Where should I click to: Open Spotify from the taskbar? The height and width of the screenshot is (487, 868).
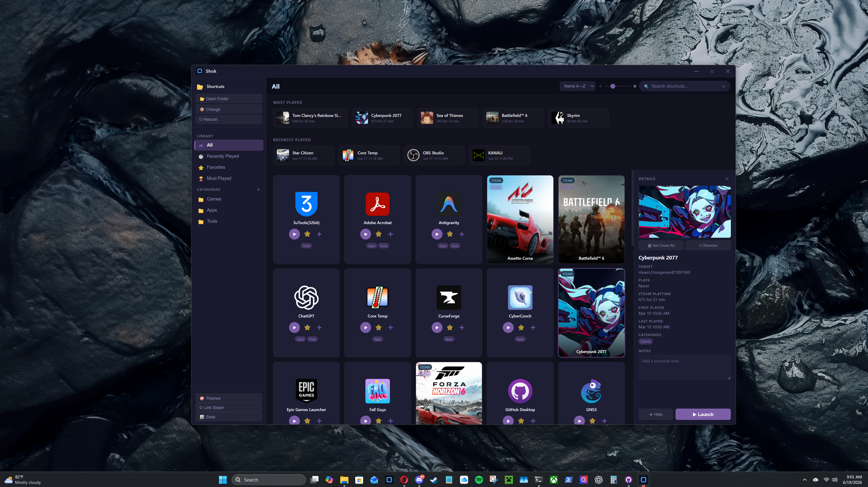coord(479,480)
